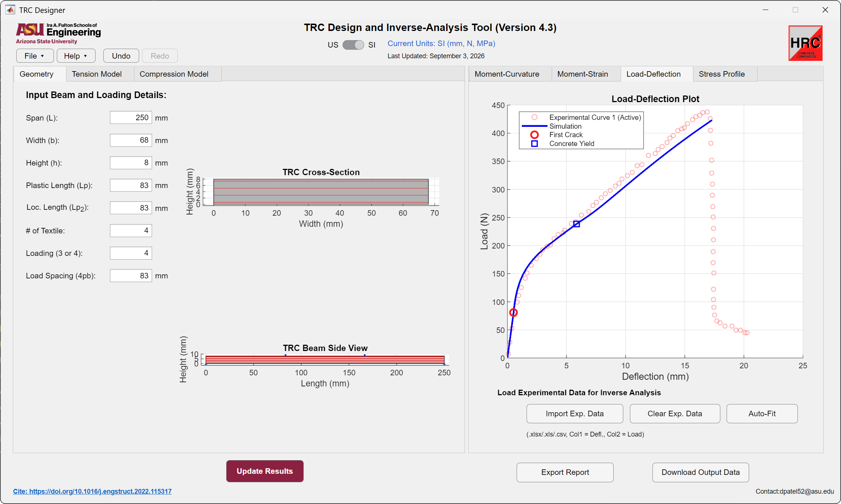Click the TRC Beam Side View plot
This screenshot has height=504, width=841.
pos(325,359)
